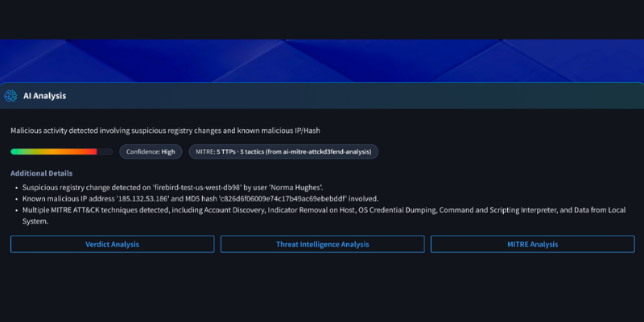This screenshot has width=644, height=322.
Task: Click the Confidence: High badge
Action: click(151, 151)
